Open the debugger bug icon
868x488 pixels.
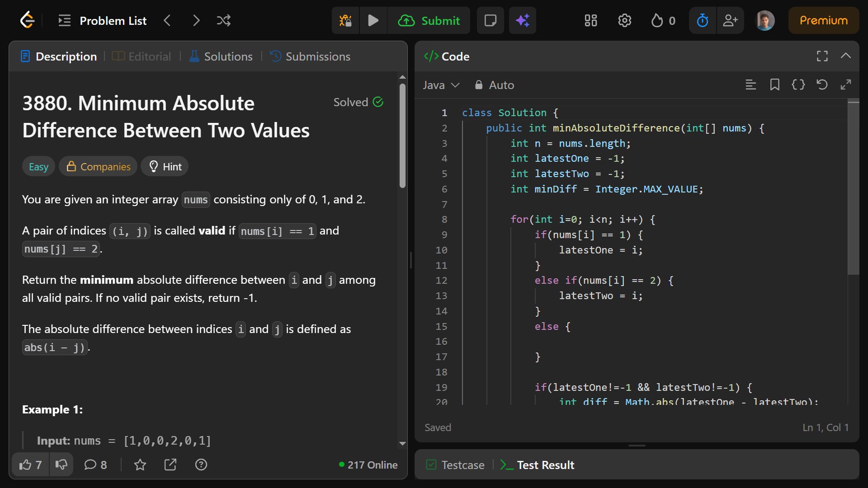click(x=345, y=20)
